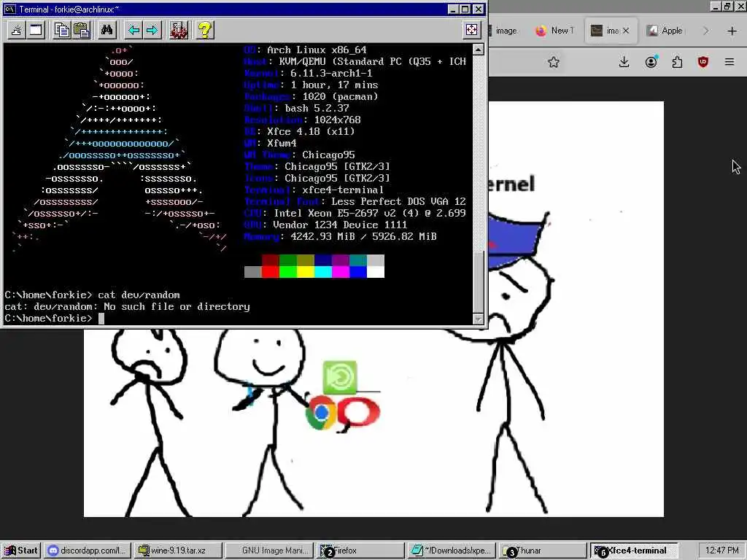Close the active Firefox image tab
The height and width of the screenshot is (560, 747).
[x=626, y=31]
